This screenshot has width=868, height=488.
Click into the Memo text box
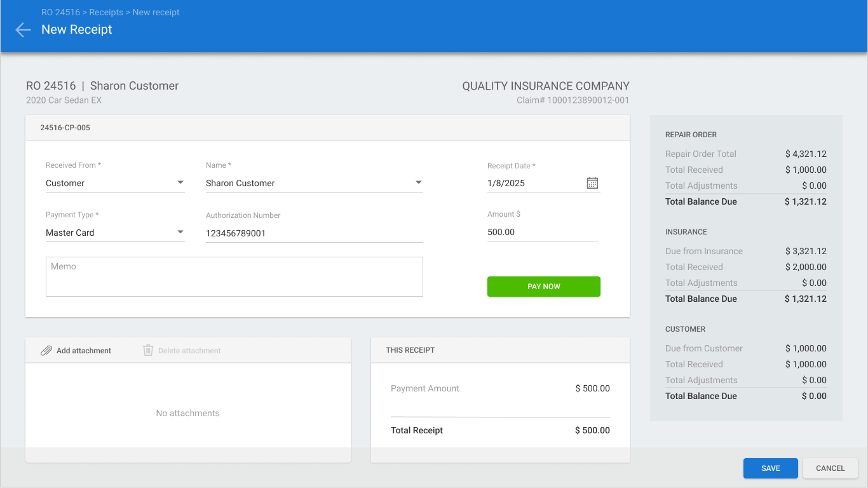pos(234,276)
